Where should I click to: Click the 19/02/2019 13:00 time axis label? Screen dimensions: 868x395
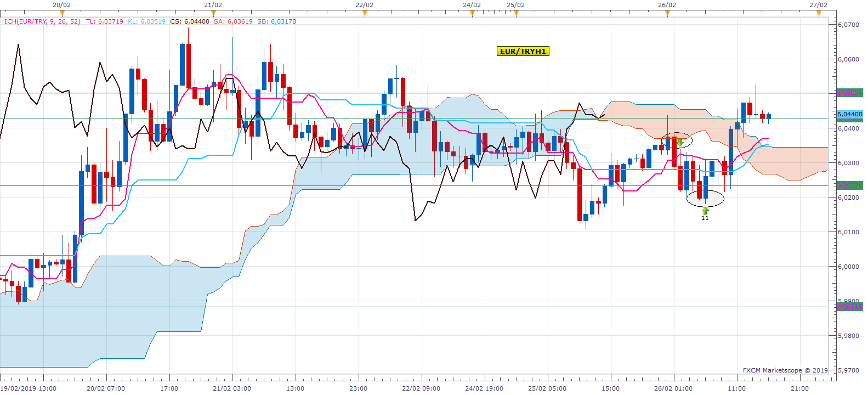[x=29, y=388]
